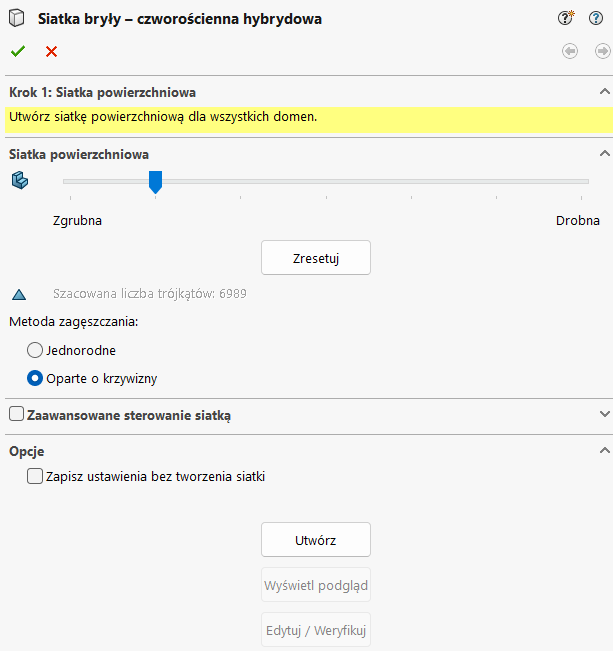Expand the Zaawansowane sterowanie siatką section

tap(603, 414)
